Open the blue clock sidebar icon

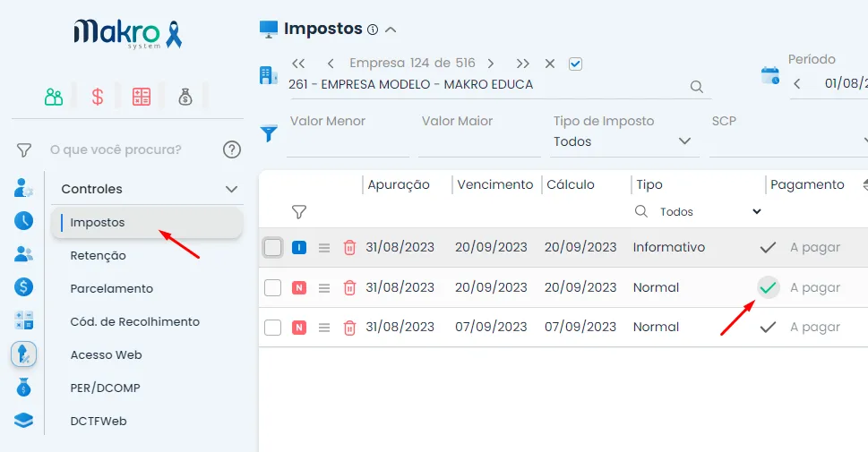pyautogui.click(x=23, y=221)
